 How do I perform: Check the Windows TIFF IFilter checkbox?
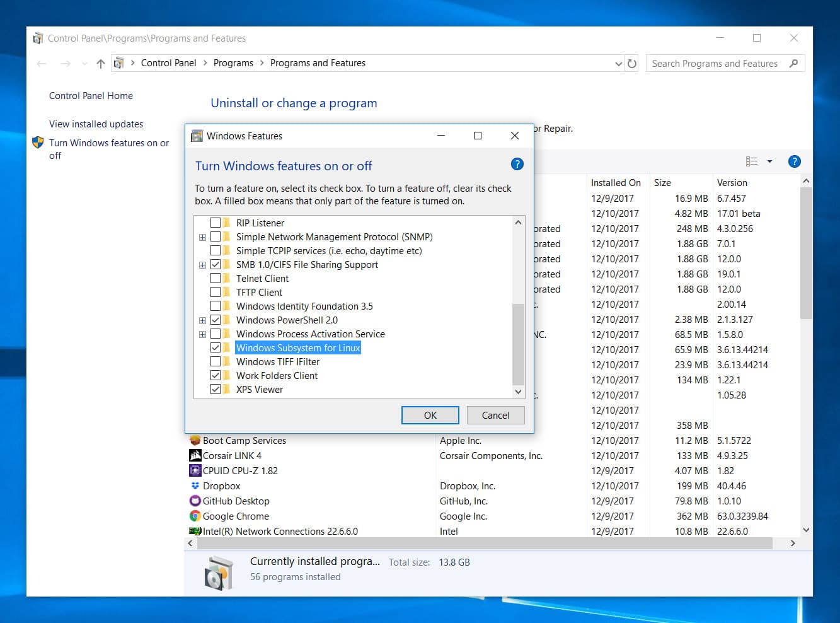(x=216, y=361)
